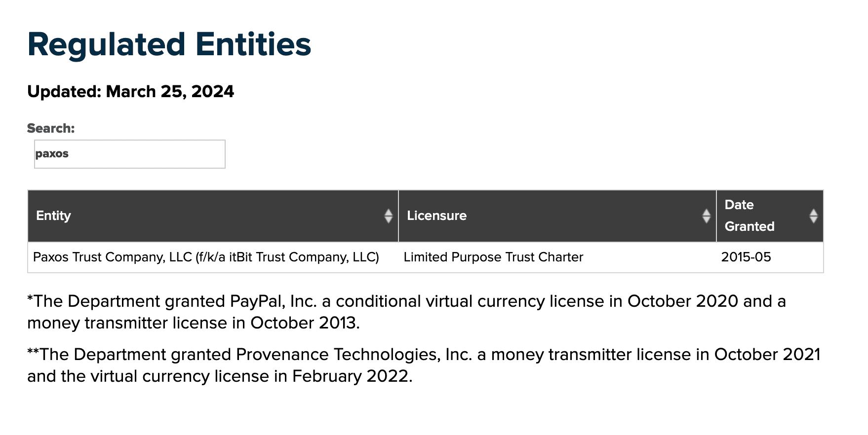Click the Updated: March 25, 2024 text
The height and width of the screenshot is (435, 868).
coord(130,92)
